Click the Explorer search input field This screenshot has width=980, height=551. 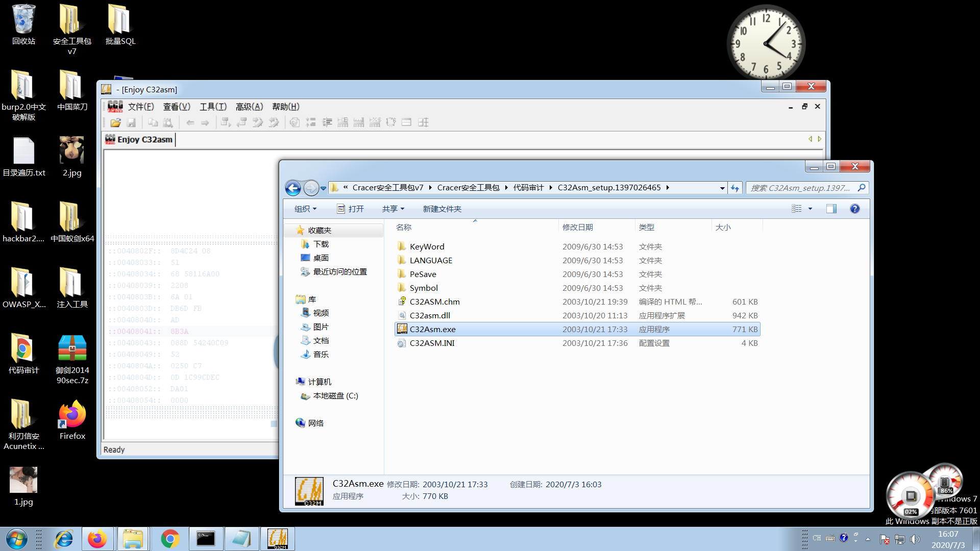pos(801,188)
